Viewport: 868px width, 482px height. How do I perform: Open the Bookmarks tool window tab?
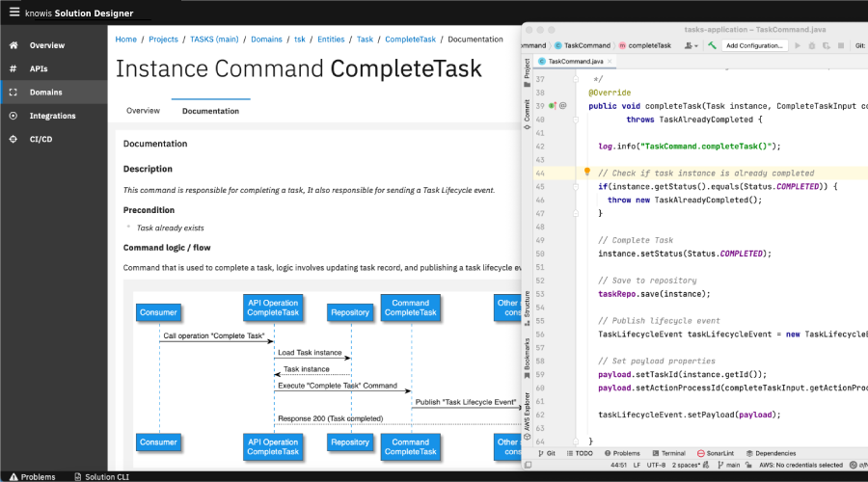[x=527, y=358]
